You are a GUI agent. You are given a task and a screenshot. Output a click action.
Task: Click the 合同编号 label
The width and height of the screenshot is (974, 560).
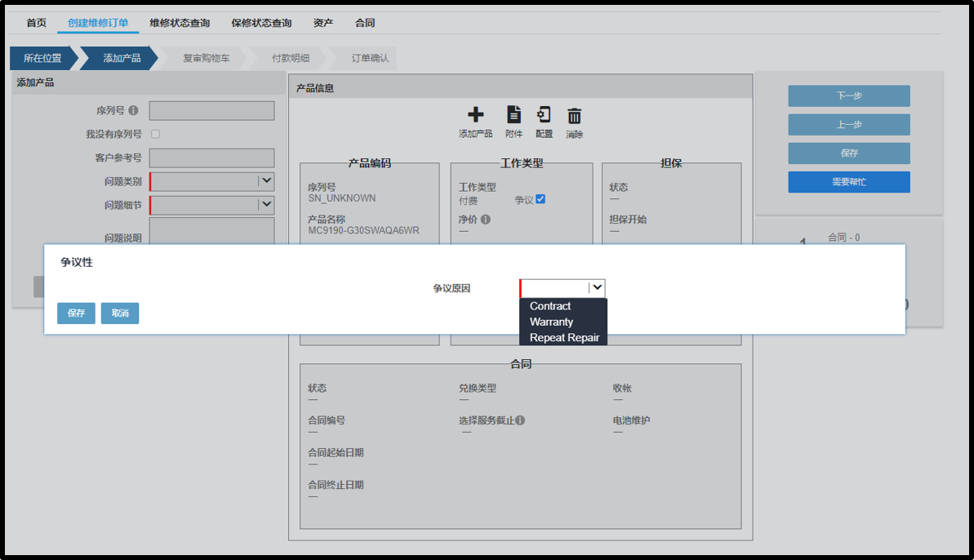pyautogui.click(x=327, y=420)
